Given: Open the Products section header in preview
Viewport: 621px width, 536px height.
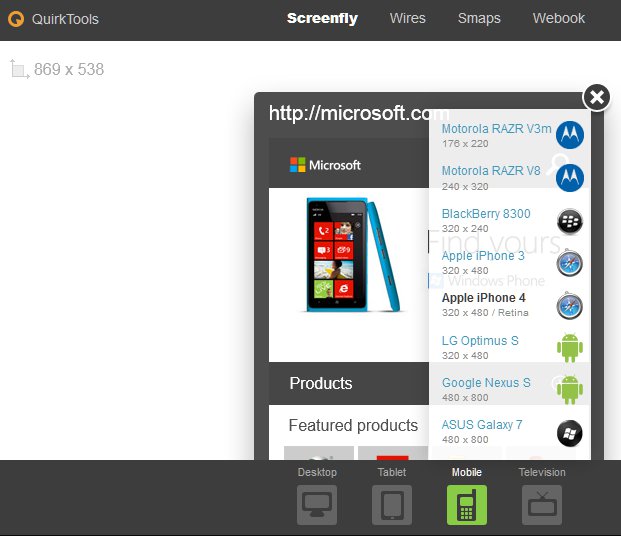Looking at the screenshot, I should 349,383.
